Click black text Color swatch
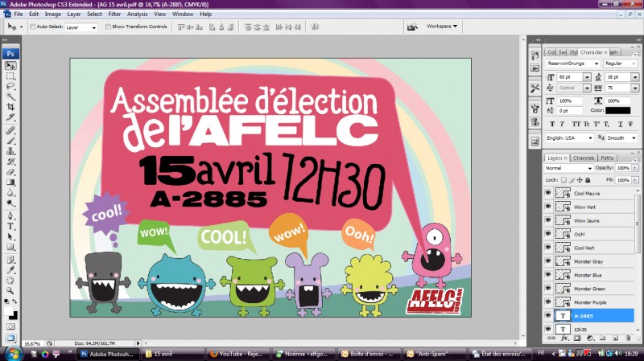Image resolution: width=644 pixels, height=361 pixels. pos(617,111)
